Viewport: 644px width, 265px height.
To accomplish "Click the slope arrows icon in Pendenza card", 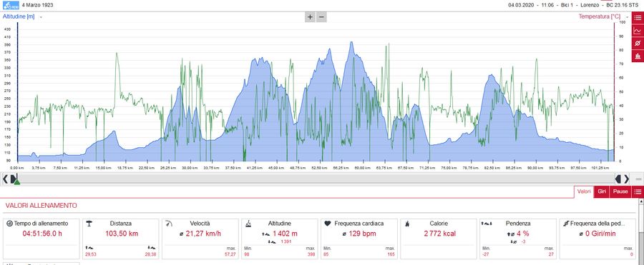I will [x=487, y=224].
